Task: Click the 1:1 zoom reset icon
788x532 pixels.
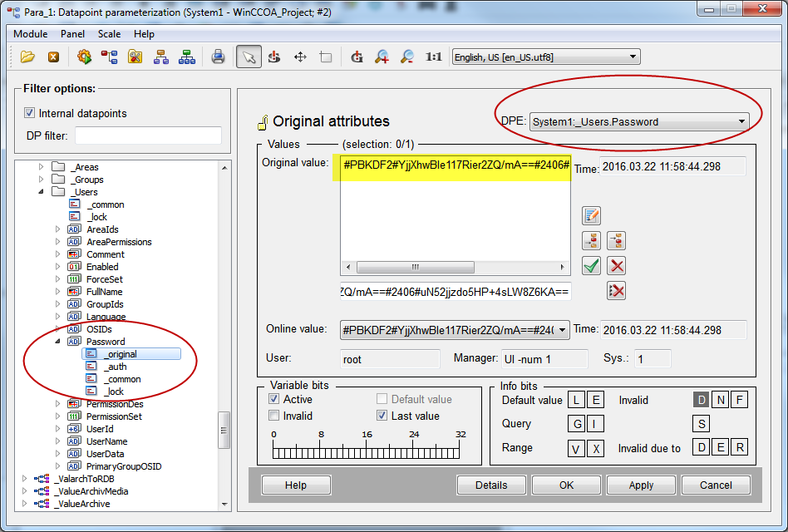Action: tap(433, 57)
